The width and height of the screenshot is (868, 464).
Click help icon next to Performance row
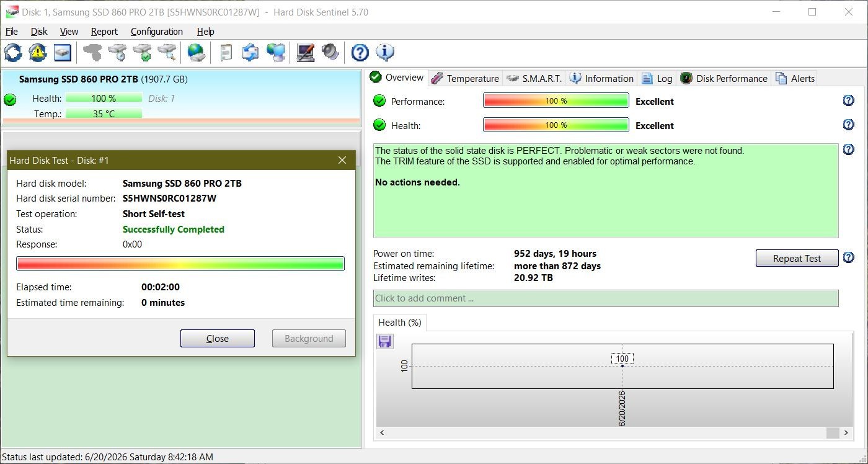[x=849, y=100]
